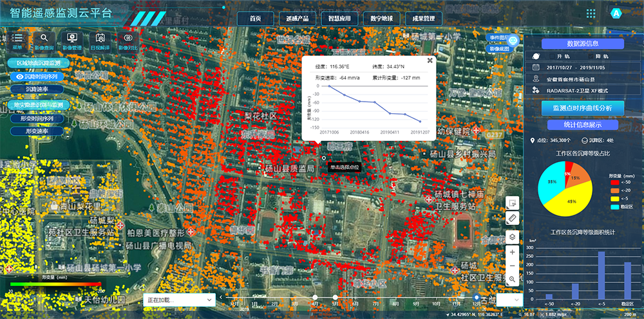The height and width of the screenshot is (319, 644).
Task: Open the map layers stack icon
Action: [x=512, y=236]
